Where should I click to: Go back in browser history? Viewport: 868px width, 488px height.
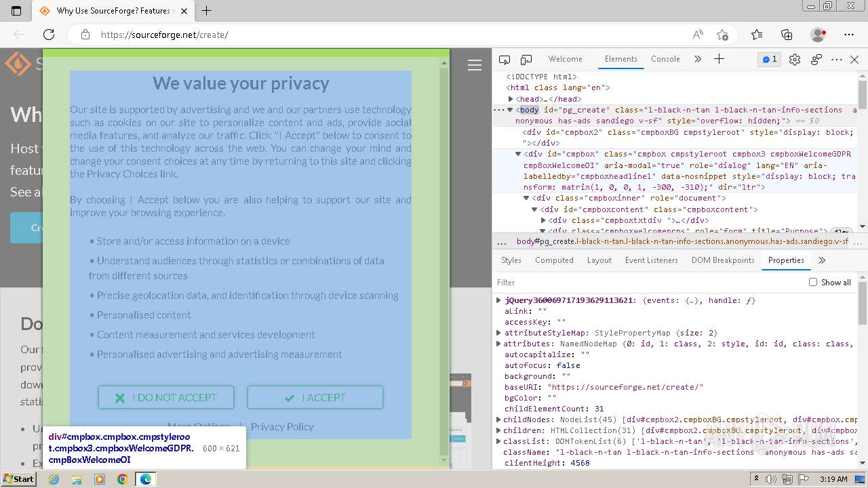tap(19, 35)
